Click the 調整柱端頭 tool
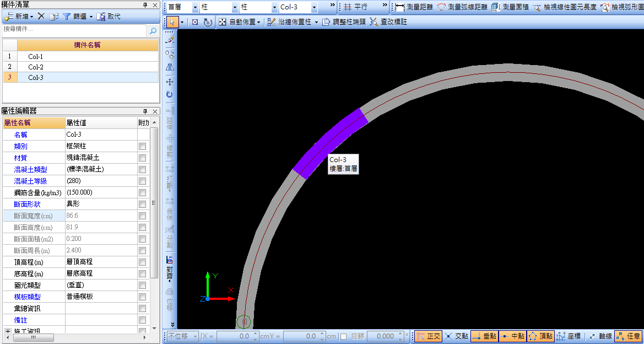The width and height of the screenshot is (644, 344). click(344, 22)
